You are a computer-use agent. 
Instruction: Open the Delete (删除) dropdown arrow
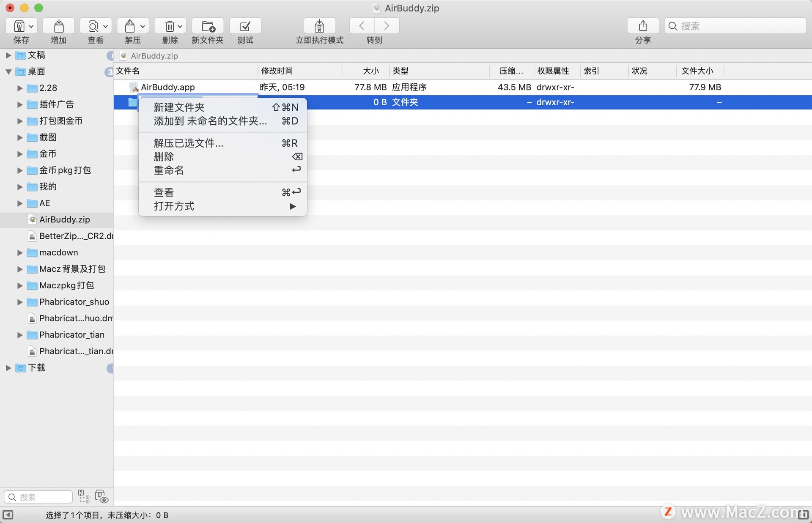pyautogui.click(x=180, y=26)
